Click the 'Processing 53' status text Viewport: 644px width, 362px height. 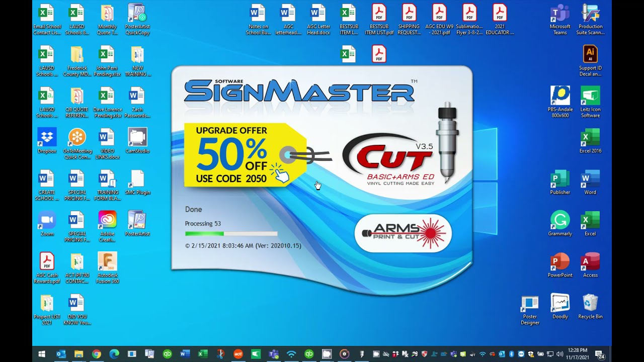tap(203, 224)
